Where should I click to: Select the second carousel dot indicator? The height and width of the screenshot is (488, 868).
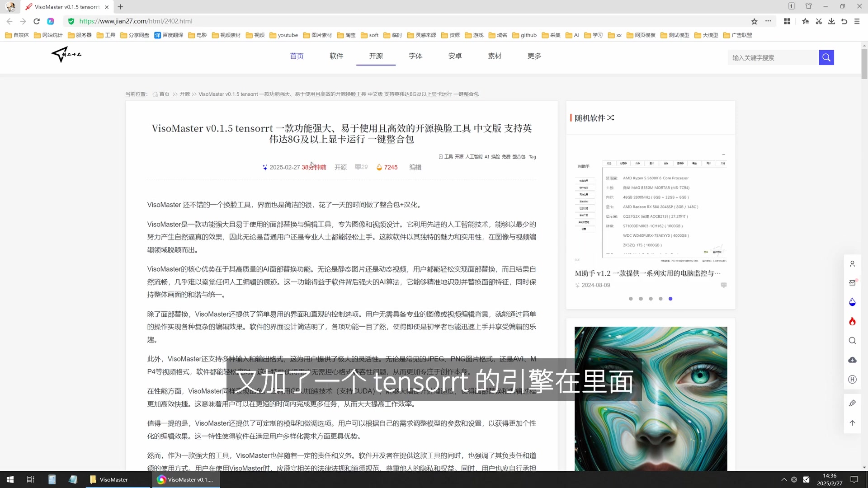641,299
